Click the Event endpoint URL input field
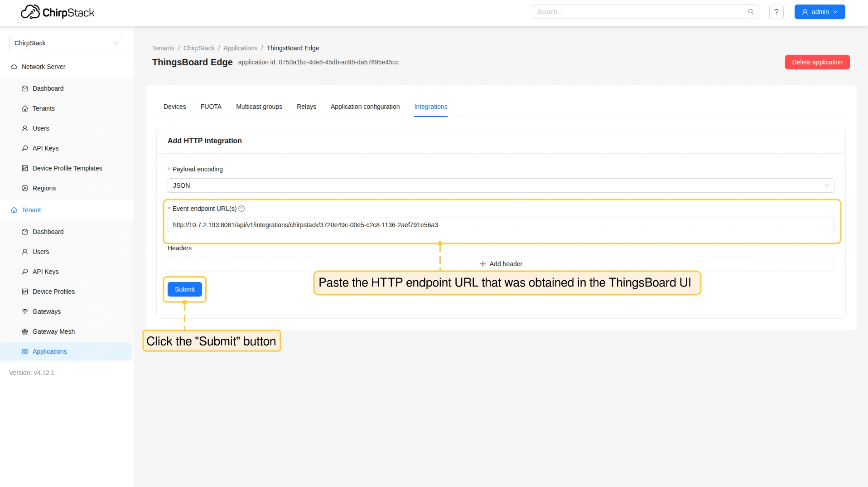 500,225
